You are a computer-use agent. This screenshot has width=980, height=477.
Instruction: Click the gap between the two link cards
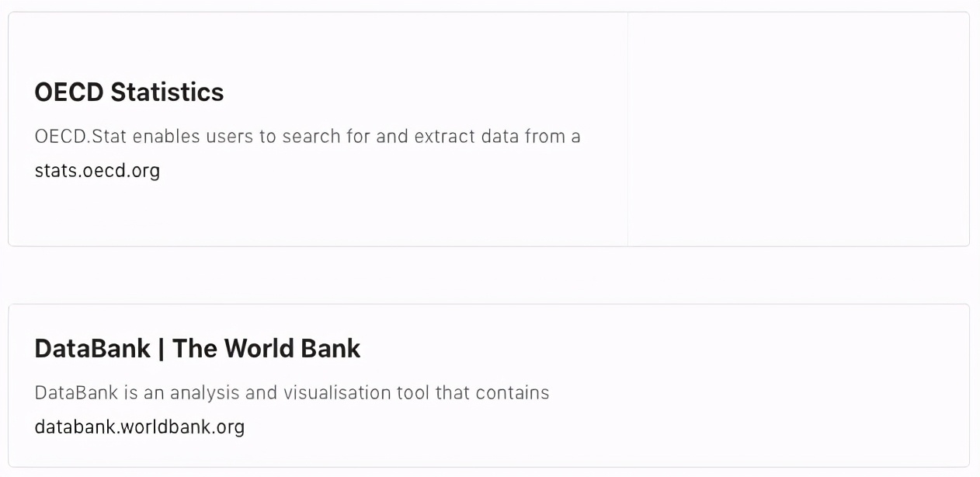489,275
